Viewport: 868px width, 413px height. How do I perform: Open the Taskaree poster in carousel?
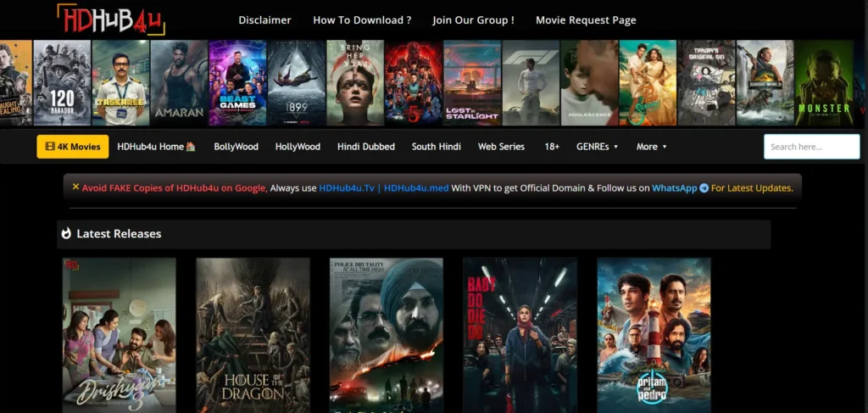120,82
